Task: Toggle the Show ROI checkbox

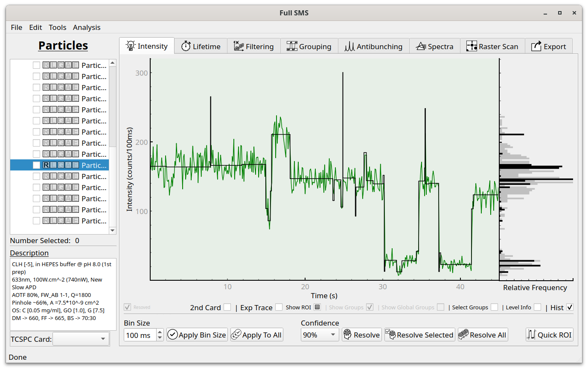Action: point(317,307)
